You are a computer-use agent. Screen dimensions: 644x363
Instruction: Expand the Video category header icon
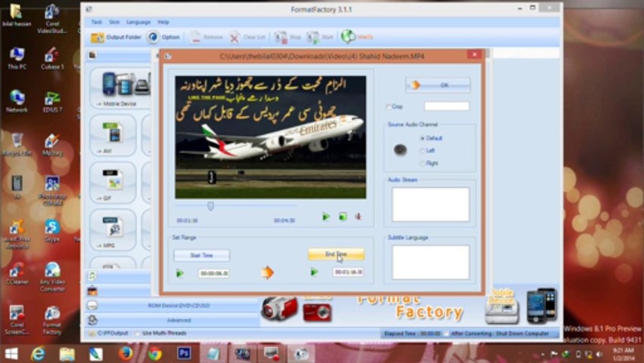coord(93,55)
